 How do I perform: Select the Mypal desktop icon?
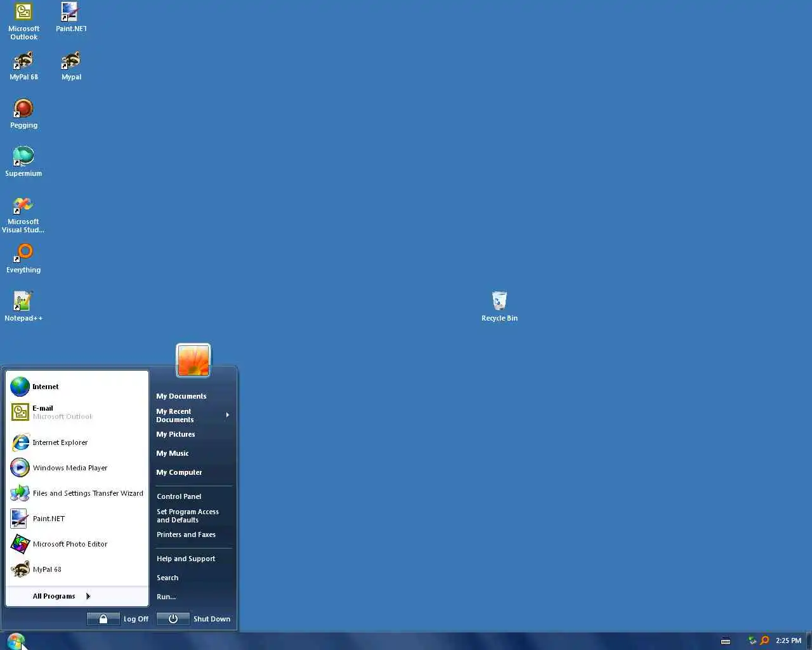(71, 65)
